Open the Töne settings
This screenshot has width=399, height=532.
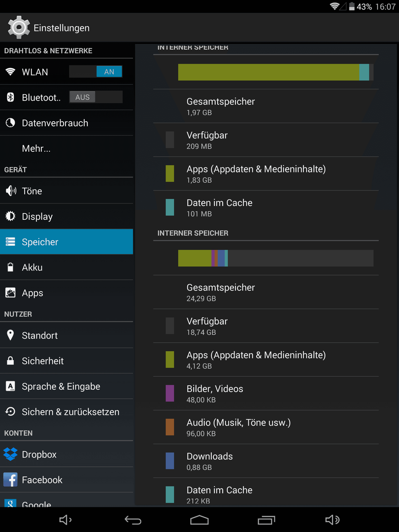coord(66,191)
